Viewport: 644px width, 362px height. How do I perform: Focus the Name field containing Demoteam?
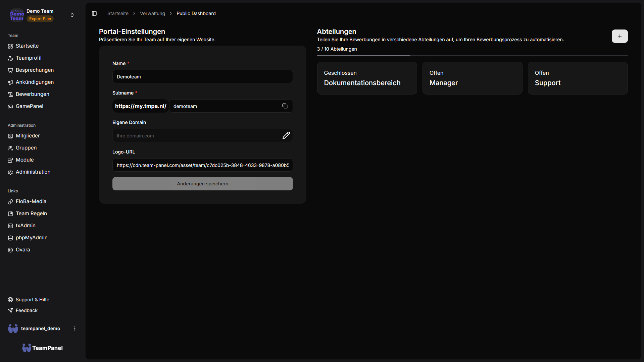pyautogui.click(x=202, y=76)
